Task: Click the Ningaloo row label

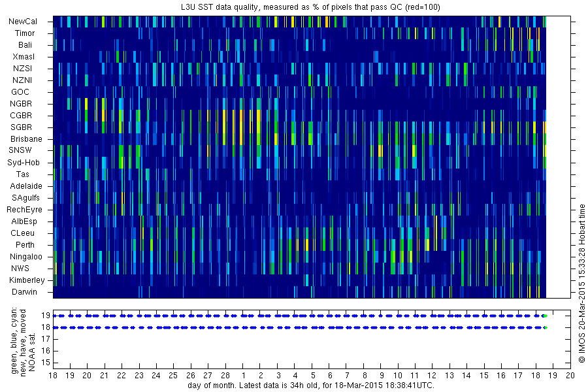Action: [x=26, y=257]
